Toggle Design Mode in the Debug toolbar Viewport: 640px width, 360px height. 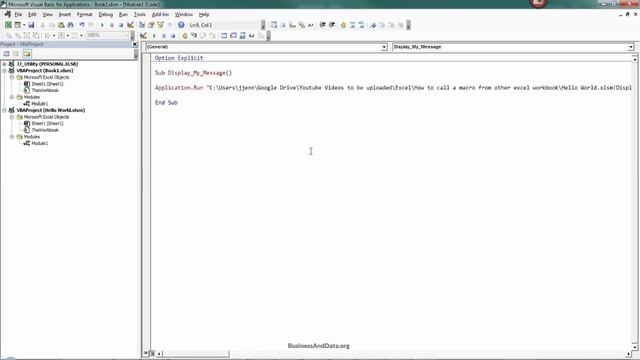point(143,36)
